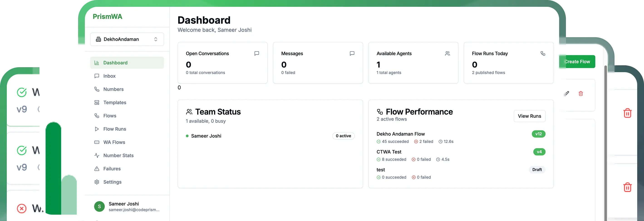This screenshot has width=644, height=221.
Task: Click "1 total agents" text
Action: point(389,73)
